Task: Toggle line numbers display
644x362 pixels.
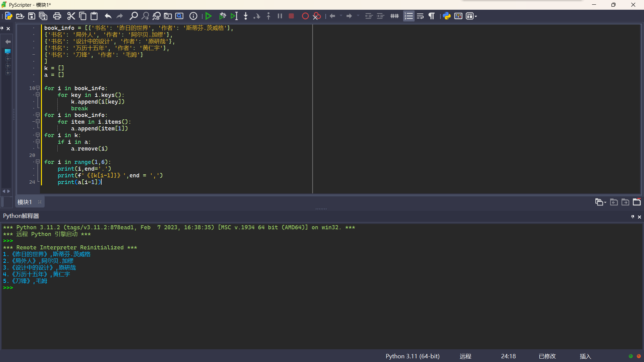Action: click(409, 16)
